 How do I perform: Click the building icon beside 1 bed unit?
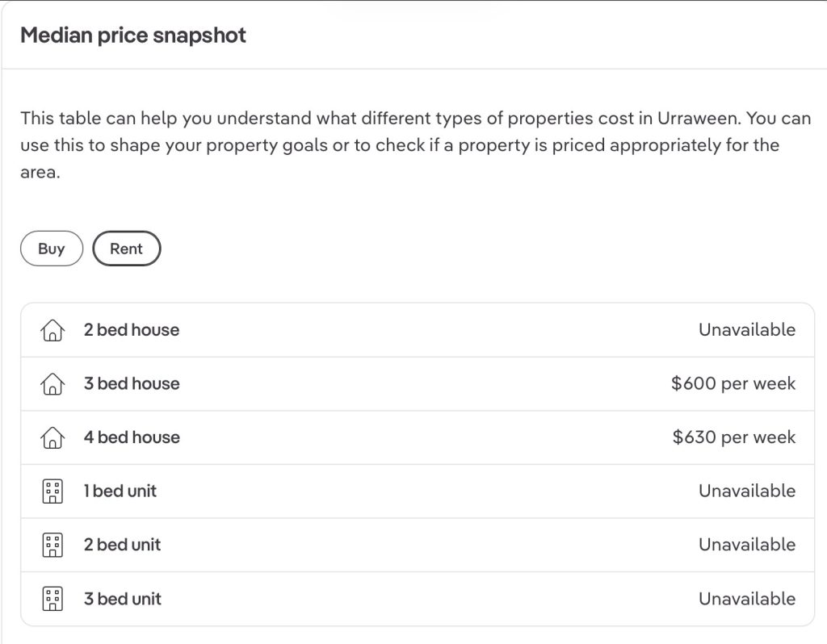(52, 491)
